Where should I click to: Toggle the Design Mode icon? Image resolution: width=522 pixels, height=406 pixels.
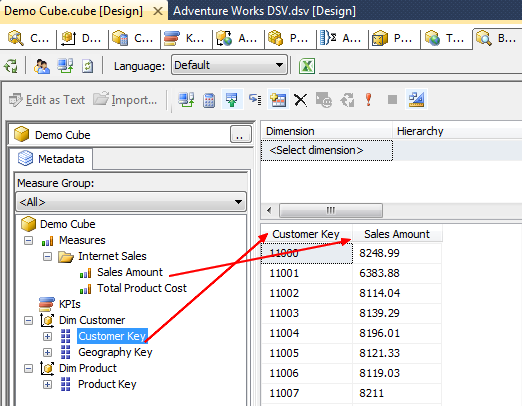416,100
